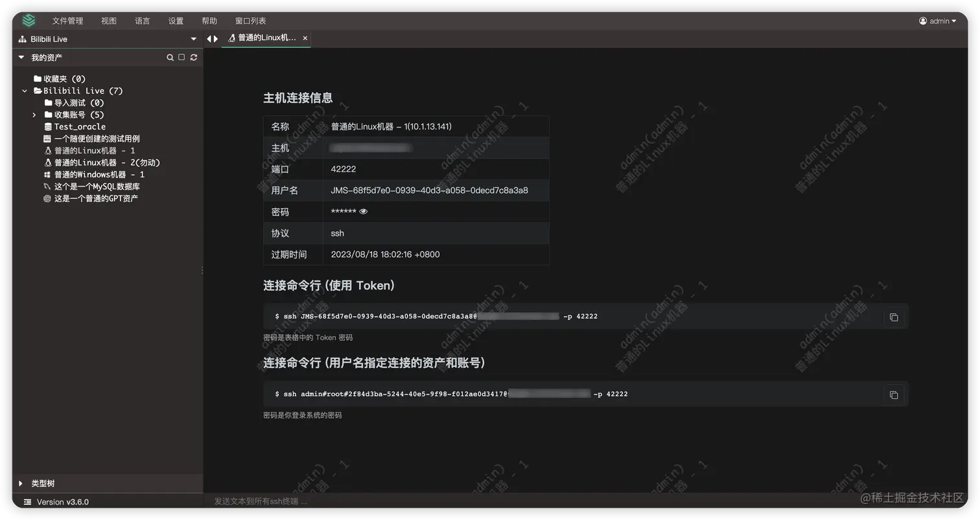This screenshot has width=980, height=520.
Task: Expand the 类型树 panel
Action: tap(21, 483)
